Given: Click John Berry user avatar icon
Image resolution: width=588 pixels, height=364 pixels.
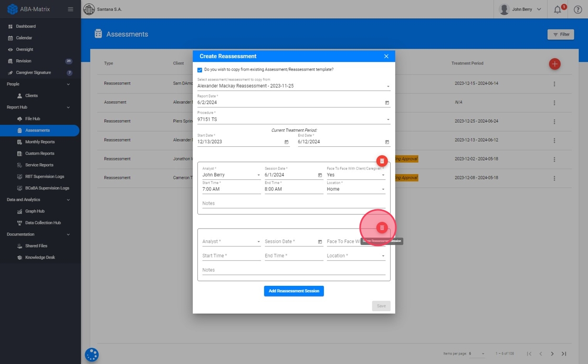Looking at the screenshot, I should coord(505,9).
